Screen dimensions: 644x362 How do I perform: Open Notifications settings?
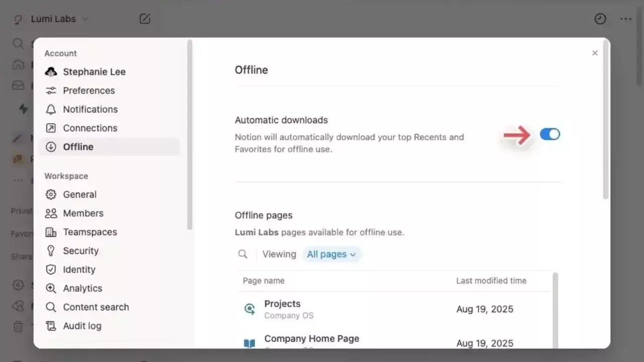pyautogui.click(x=109, y=109)
